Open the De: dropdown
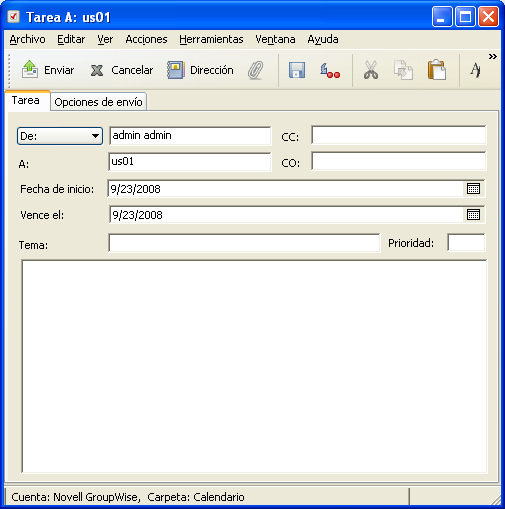Screen dimensions: 505x509 (x=60, y=136)
